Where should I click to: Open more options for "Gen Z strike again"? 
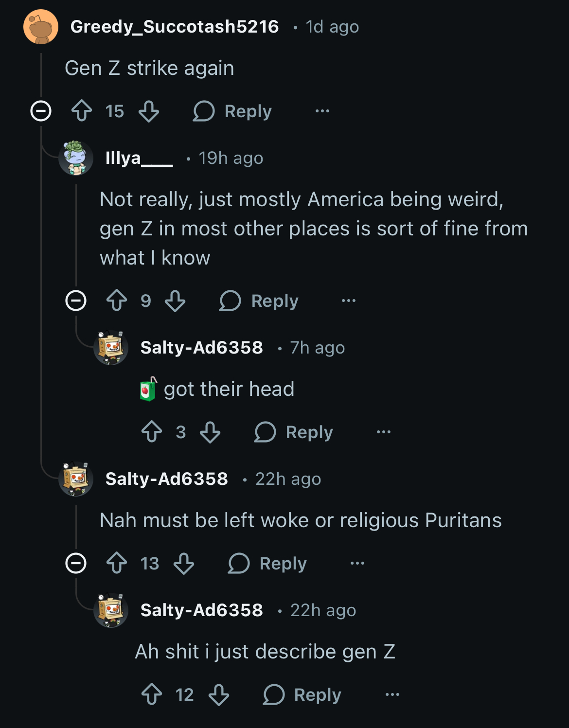click(x=322, y=111)
